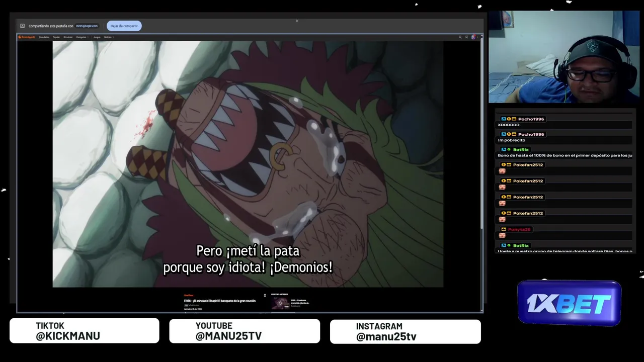Open the Novedades menu item
Screen dimensions: 644x362
click(44, 37)
